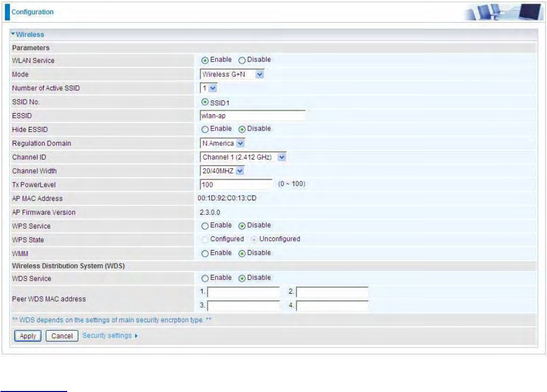The height and width of the screenshot is (392, 547).
Task: Select the SSID1 radio button
Action: (205, 102)
